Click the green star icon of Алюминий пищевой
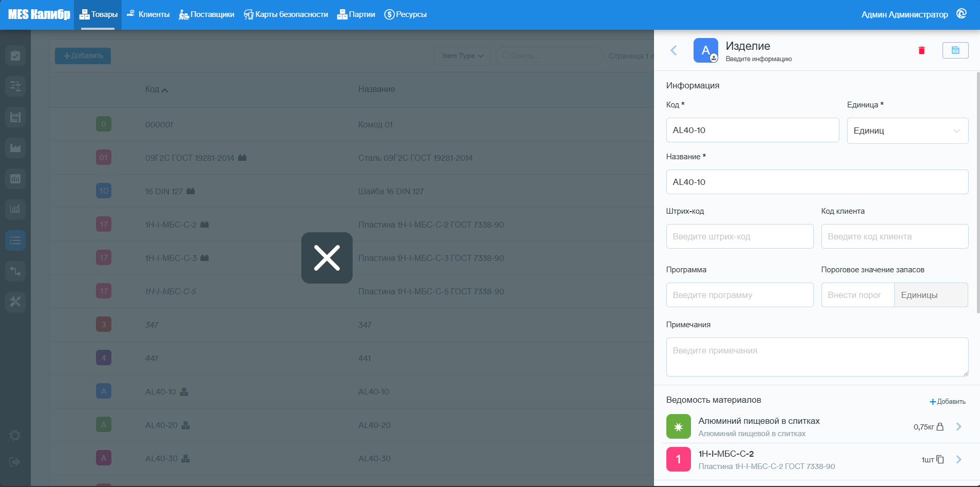 point(679,426)
